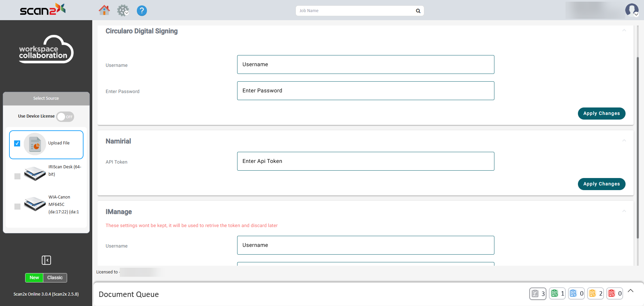Filter queue by red failed documents
The height and width of the screenshot is (306, 644).
point(614,294)
